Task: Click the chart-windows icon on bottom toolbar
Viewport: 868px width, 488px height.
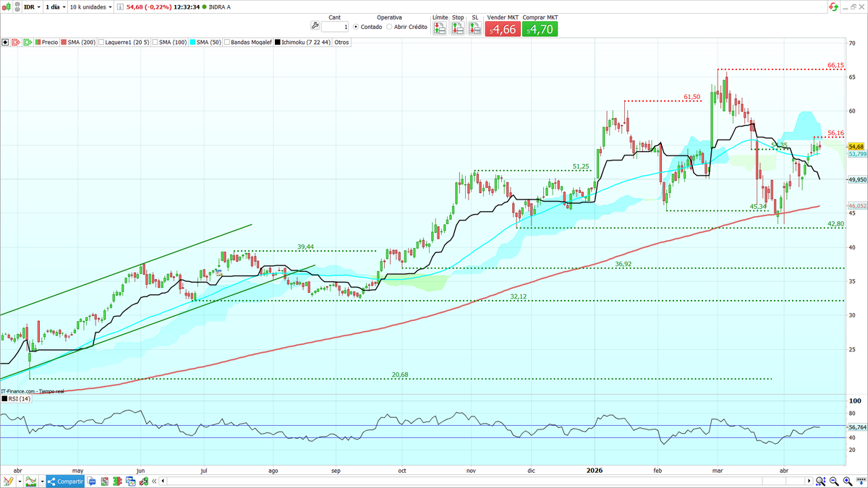Action: click(x=130, y=481)
